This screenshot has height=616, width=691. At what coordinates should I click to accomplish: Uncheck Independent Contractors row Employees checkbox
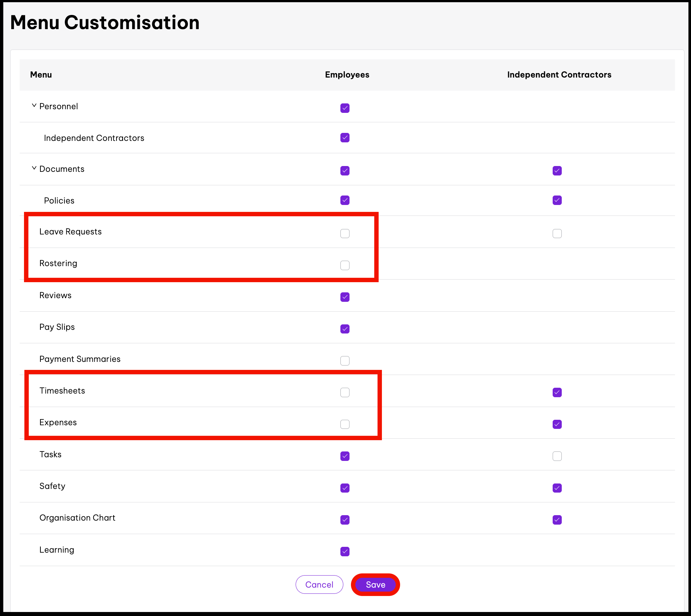tap(345, 138)
